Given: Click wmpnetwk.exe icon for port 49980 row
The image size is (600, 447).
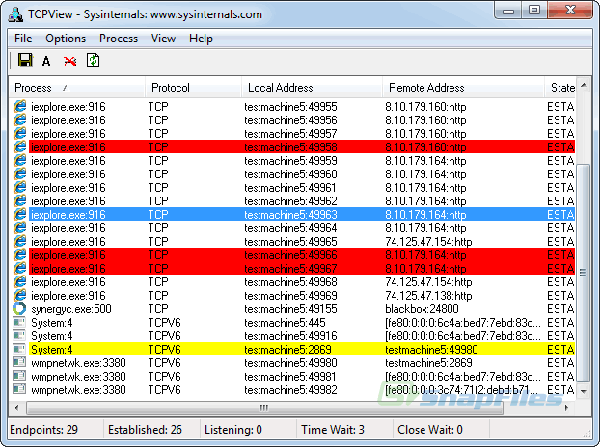Looking at the screenshot, I should click(19, 362).
